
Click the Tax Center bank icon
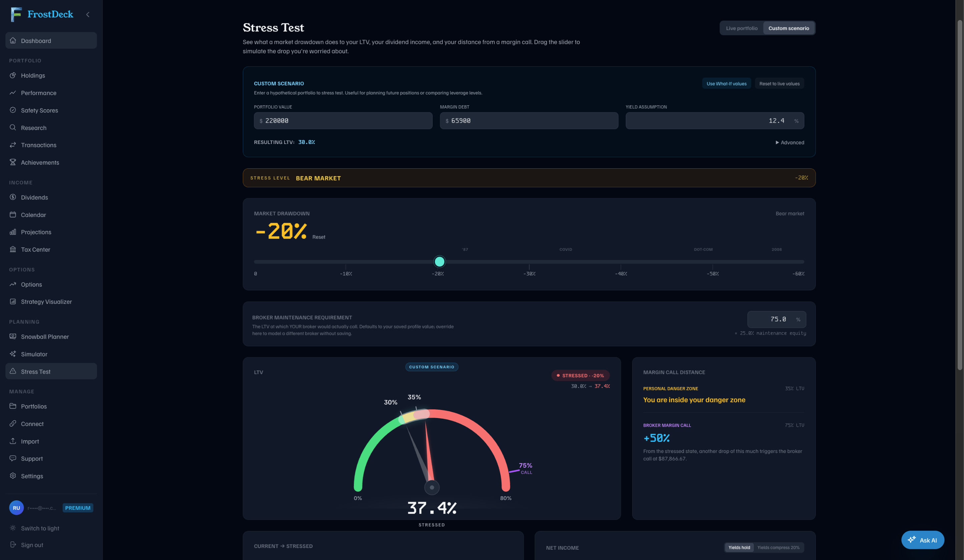(13, 249)
